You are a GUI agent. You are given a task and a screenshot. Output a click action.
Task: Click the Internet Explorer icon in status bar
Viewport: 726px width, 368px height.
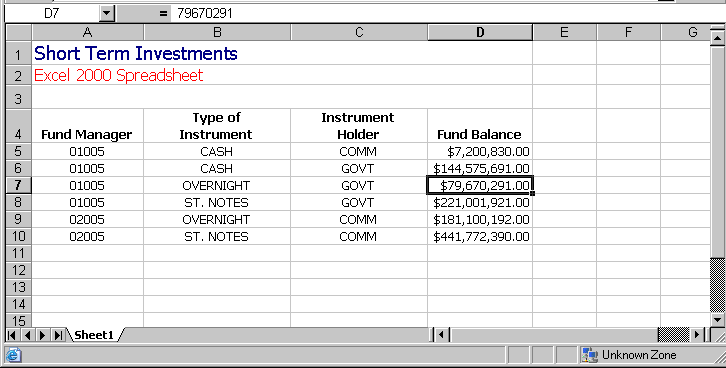click(13, 355)
